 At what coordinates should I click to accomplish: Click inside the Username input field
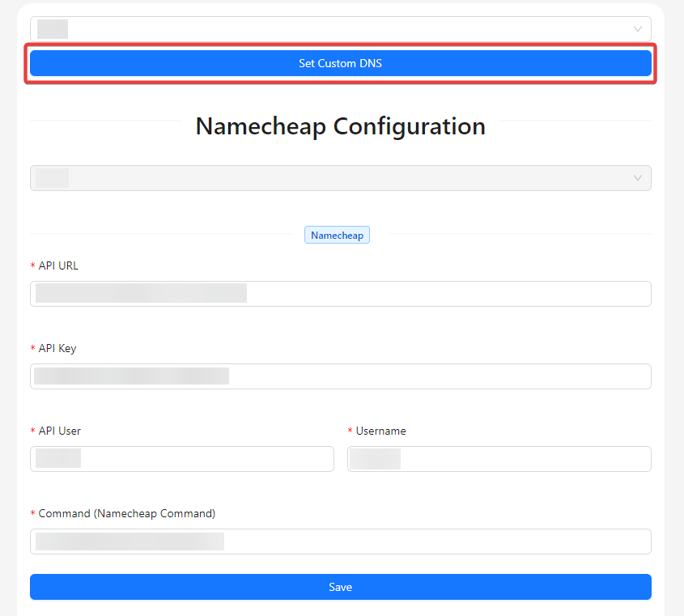click(499, 458)
